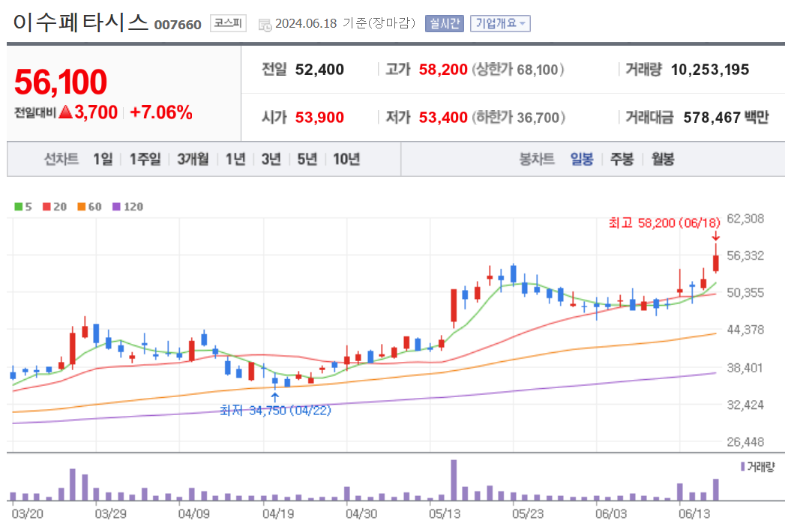Click the 최저 34,750 (04/22) chart label

(275, 411)
